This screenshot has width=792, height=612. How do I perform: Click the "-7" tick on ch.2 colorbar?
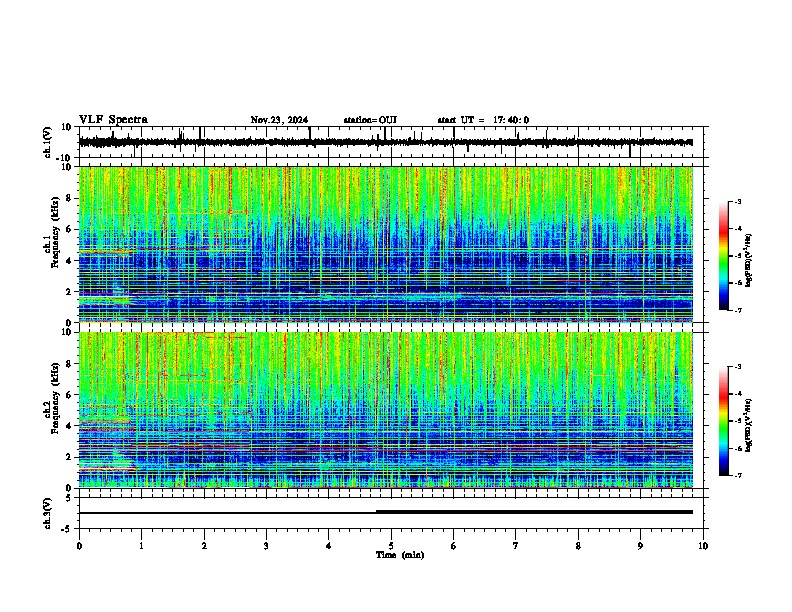click(737, 475)
